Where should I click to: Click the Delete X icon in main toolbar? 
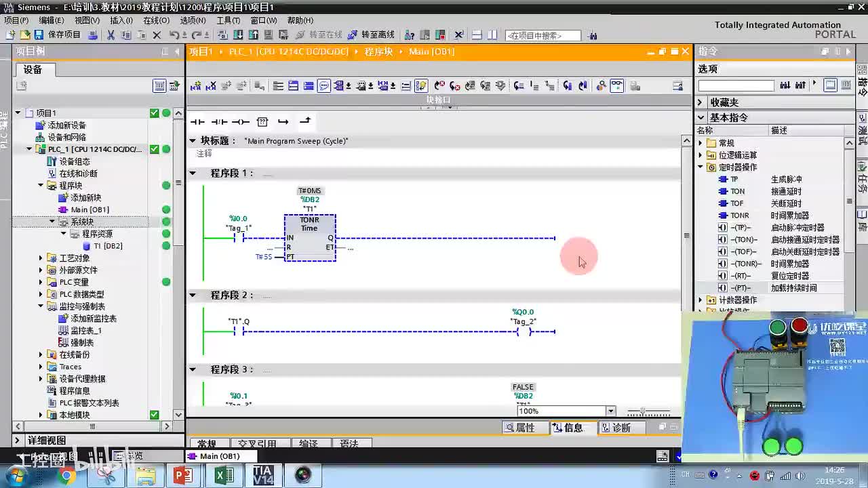tap(157, 35)
